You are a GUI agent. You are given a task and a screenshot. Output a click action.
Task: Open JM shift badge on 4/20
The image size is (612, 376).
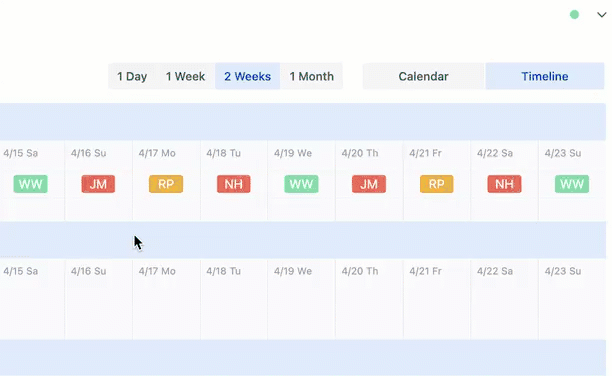(x=369, y=184)
